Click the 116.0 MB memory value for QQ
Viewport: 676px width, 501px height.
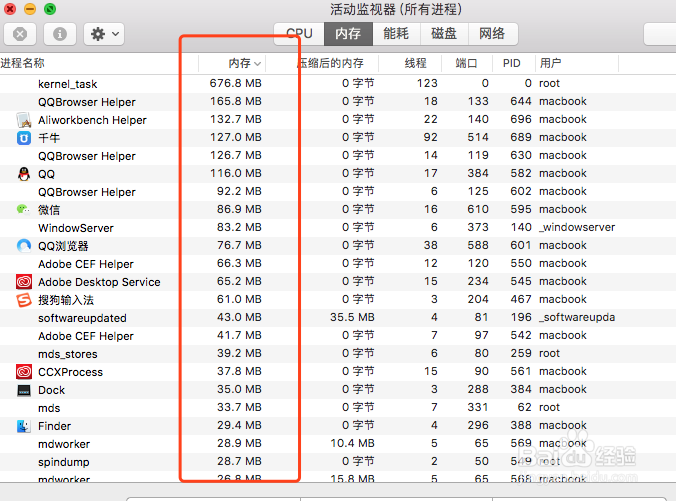pyautogui.click(x=236, y=173)
